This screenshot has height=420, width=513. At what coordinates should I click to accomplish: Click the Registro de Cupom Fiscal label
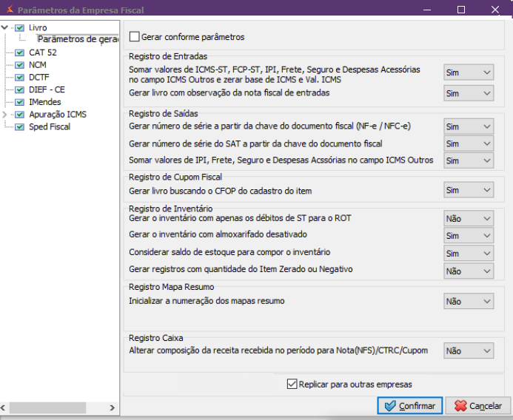click(175, 177)
